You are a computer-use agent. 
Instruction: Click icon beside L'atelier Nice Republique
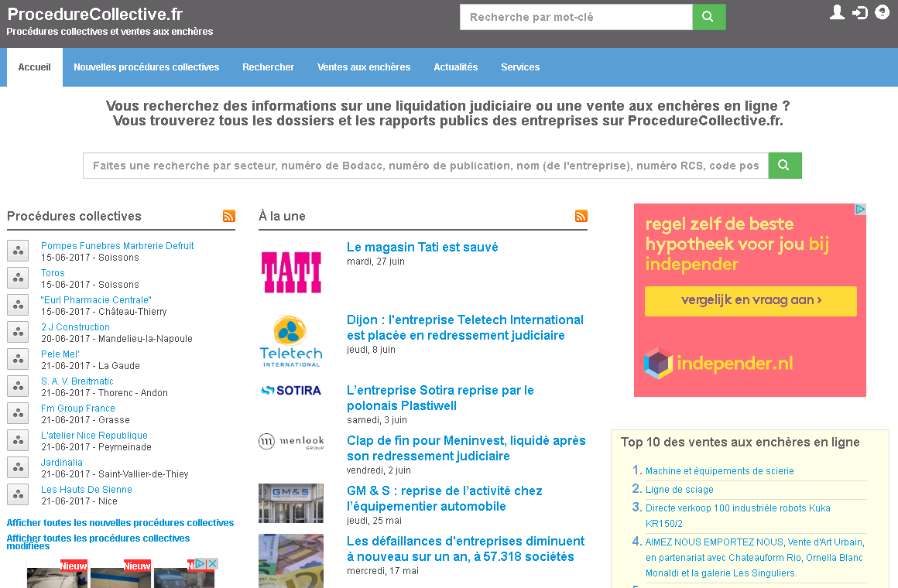pos(18,439)
